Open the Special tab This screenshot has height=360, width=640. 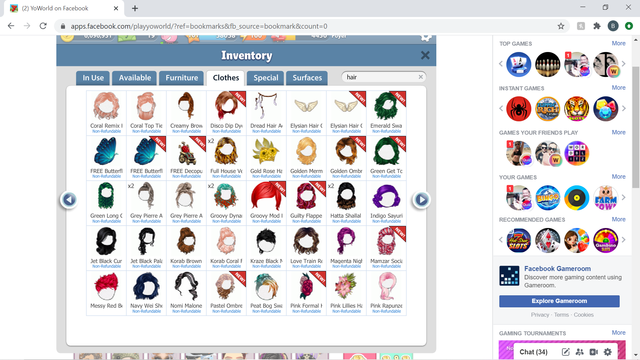pyautogui.click(x=266, y=78)
